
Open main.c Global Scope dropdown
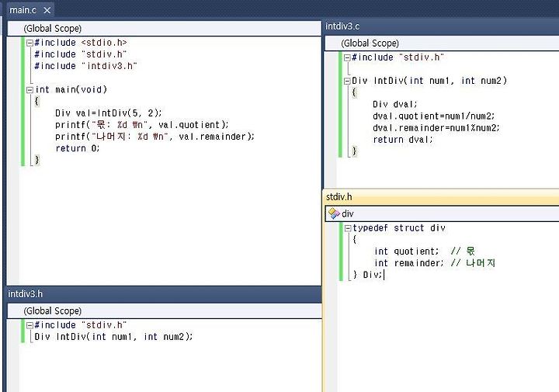pyautogui.click(x=164, y=29)
